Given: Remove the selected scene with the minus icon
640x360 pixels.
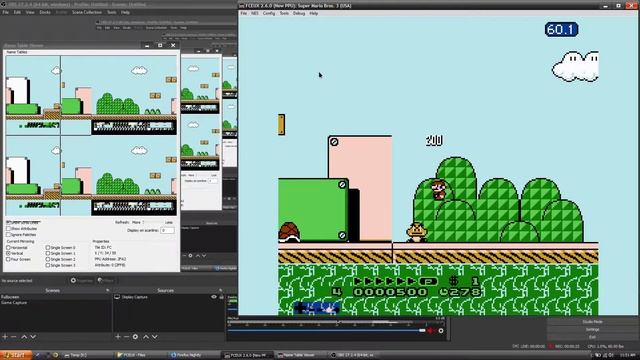Looking at the screenshot, I should (x=13, y=337).
